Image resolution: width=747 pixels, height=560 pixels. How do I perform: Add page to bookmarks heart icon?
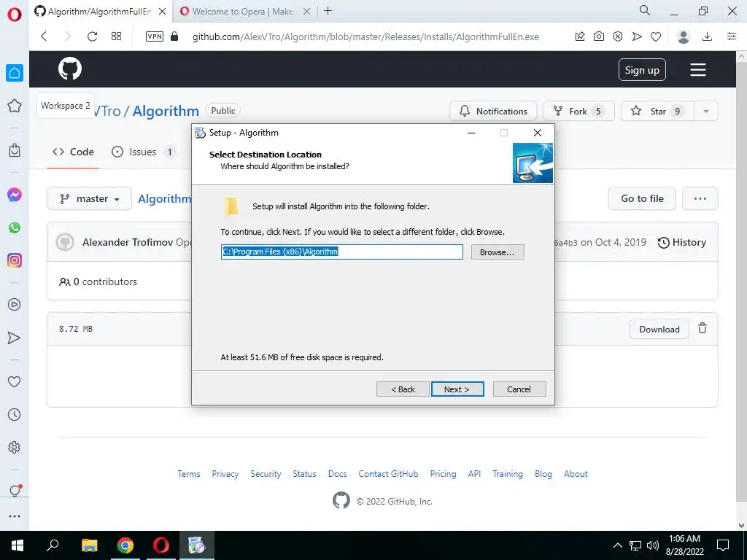pos(656,36)
